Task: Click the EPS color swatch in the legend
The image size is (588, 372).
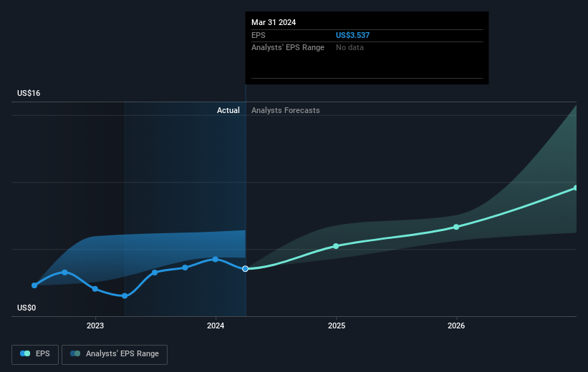Action: point(25,353)
